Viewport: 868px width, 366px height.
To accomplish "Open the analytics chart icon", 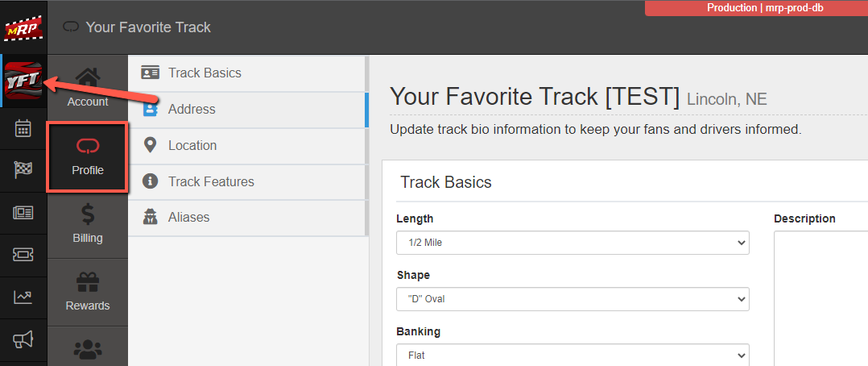I will 23,297.
